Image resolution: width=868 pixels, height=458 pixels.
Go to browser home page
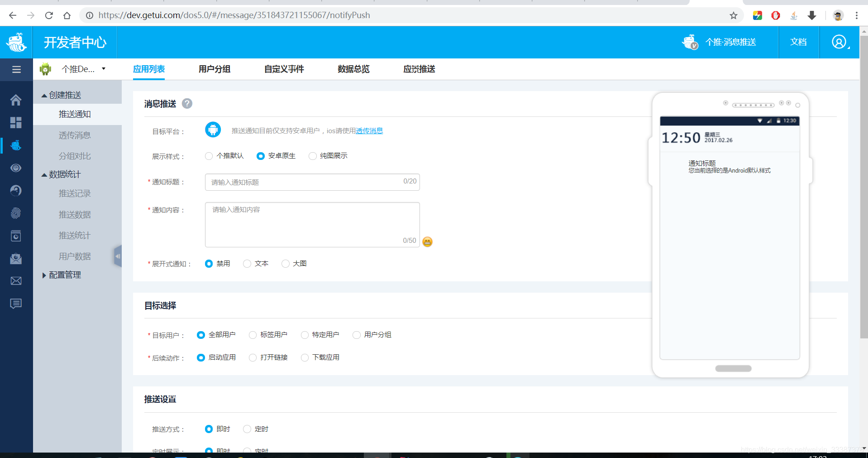[x=67, y=15]
